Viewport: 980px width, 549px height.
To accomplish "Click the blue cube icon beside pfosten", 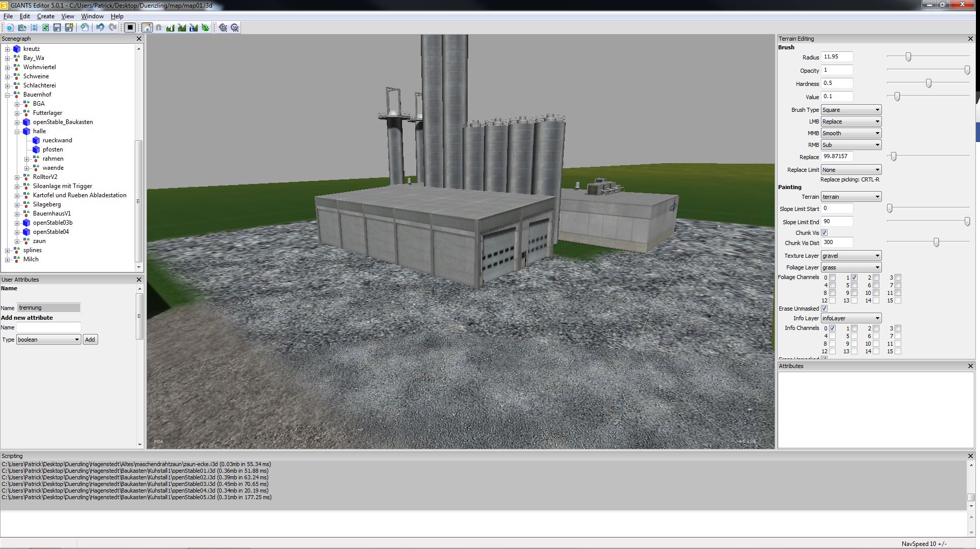I will coord(36,149).
